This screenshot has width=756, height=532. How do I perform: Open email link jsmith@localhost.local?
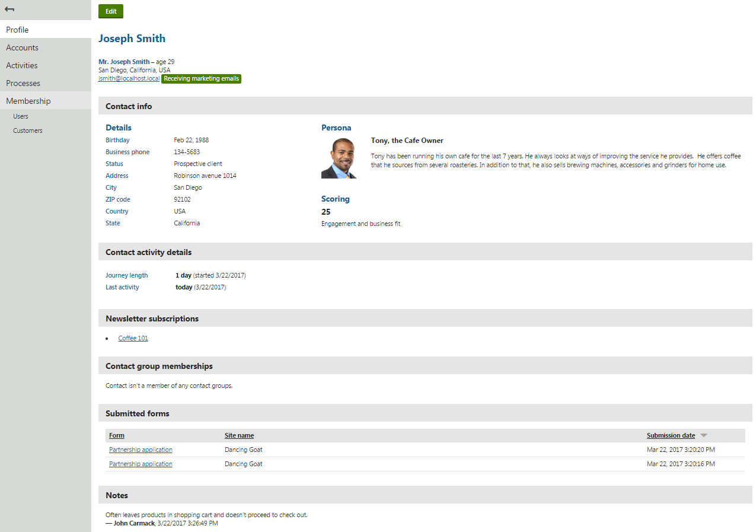click(x=128, y=78)
